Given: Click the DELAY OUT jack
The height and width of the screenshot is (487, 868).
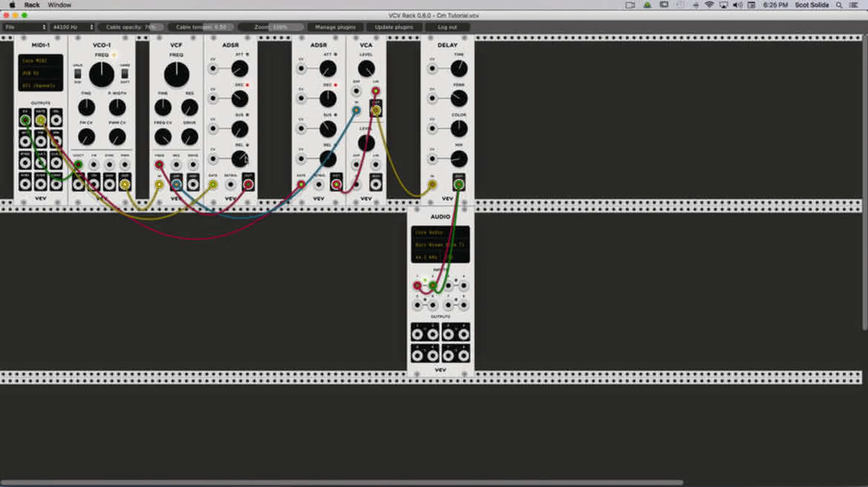Looking at the screenshot, I should tap(459, 185).
